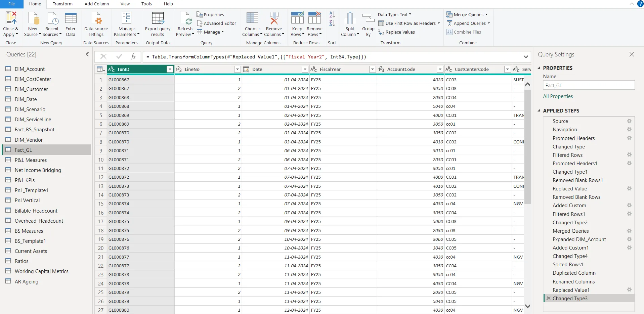
Task: Click the Remove Rows icon
Action: 314,18
